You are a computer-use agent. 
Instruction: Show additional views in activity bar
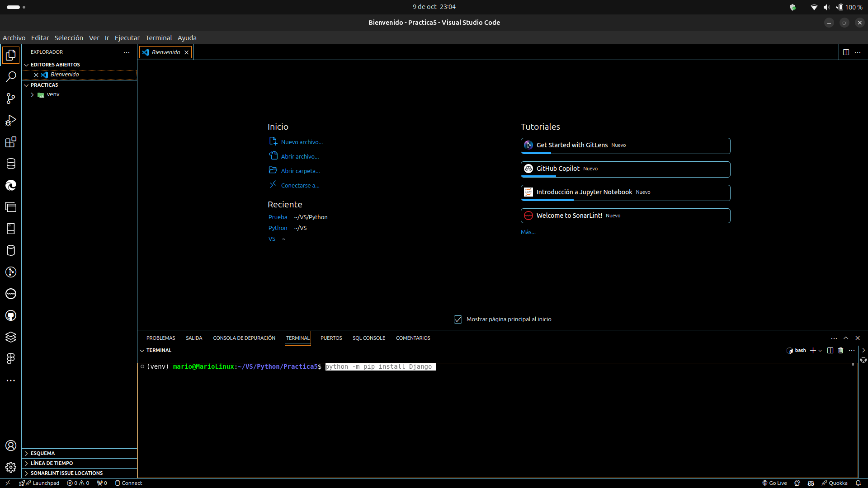pyautogui.click(x=11, y=380)
